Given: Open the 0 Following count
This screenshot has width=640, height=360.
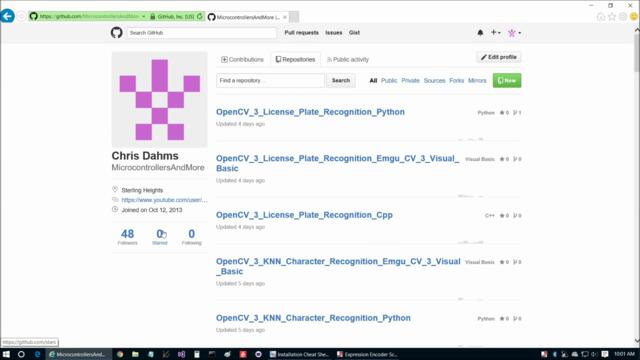Looking at the screenshot, I should point(191,236).
